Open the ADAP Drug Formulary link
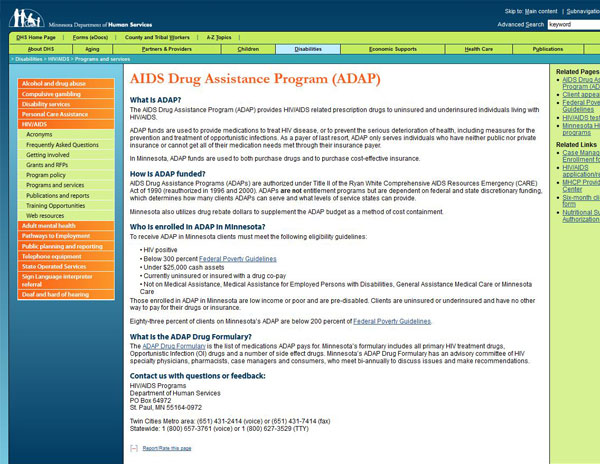This screenshot has height=464, width=600. coord(174,346)
